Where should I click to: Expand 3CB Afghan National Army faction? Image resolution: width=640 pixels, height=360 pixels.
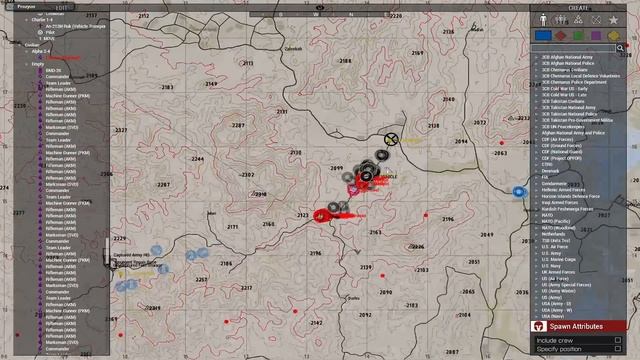(536, 57)
